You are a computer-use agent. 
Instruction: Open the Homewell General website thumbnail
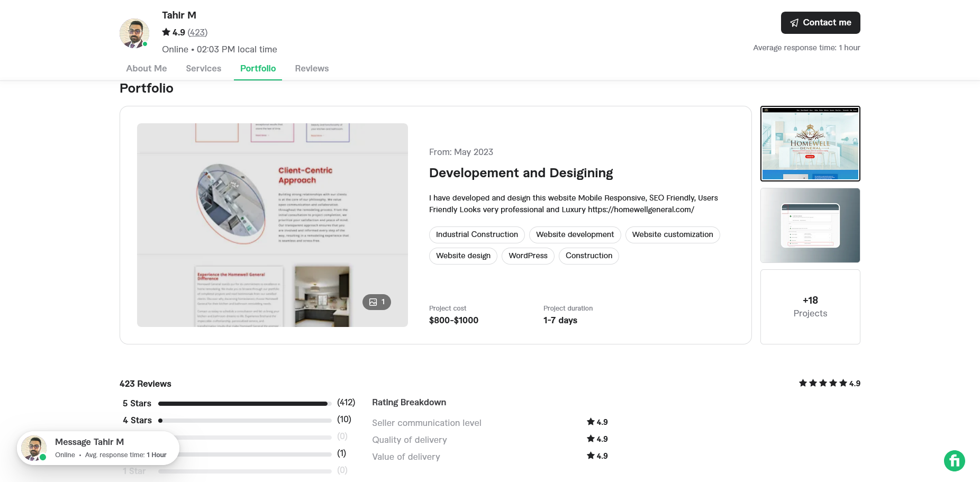810,143
